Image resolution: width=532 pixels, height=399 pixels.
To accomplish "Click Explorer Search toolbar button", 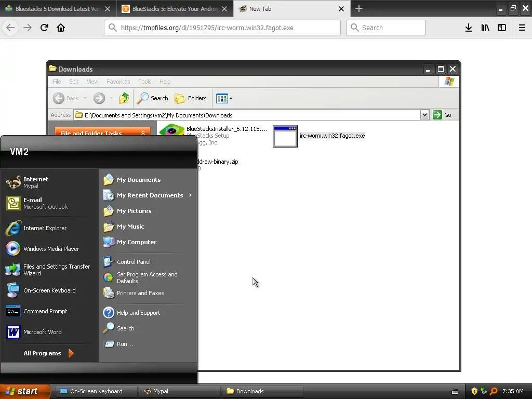I will coord(153,98).
